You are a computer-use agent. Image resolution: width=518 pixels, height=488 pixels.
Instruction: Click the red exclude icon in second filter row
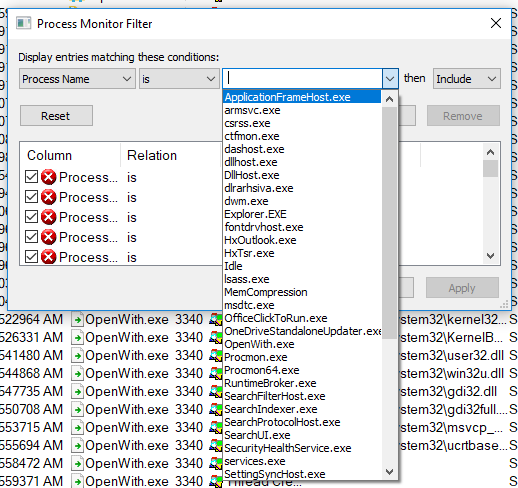[49, 197]
